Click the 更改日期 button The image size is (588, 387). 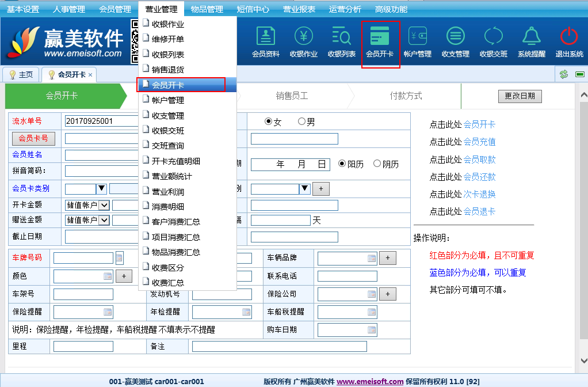[520, 96]
